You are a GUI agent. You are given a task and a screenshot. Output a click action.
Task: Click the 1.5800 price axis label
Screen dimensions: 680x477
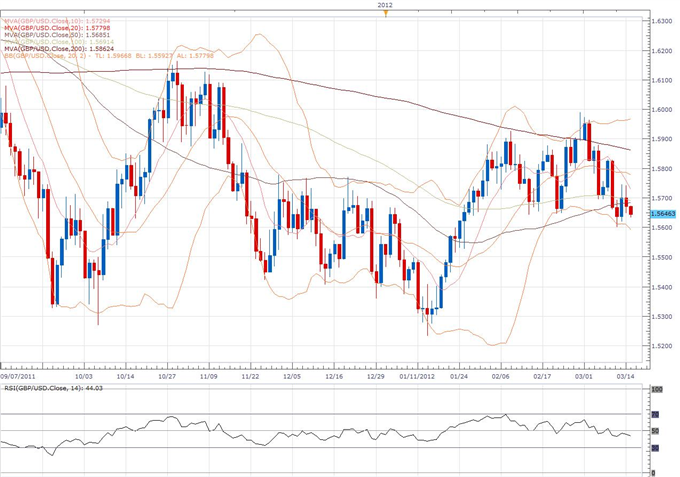pos(662,169)
